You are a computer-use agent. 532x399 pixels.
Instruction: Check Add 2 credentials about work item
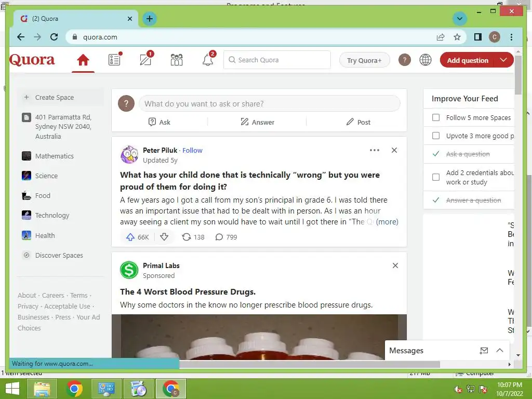coord(436,177)
